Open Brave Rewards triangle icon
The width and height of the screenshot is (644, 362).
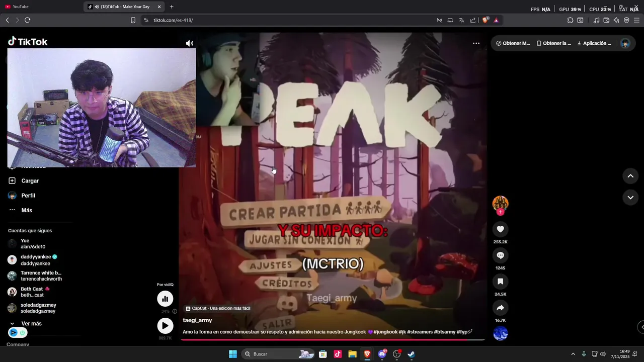click(496, 20)
